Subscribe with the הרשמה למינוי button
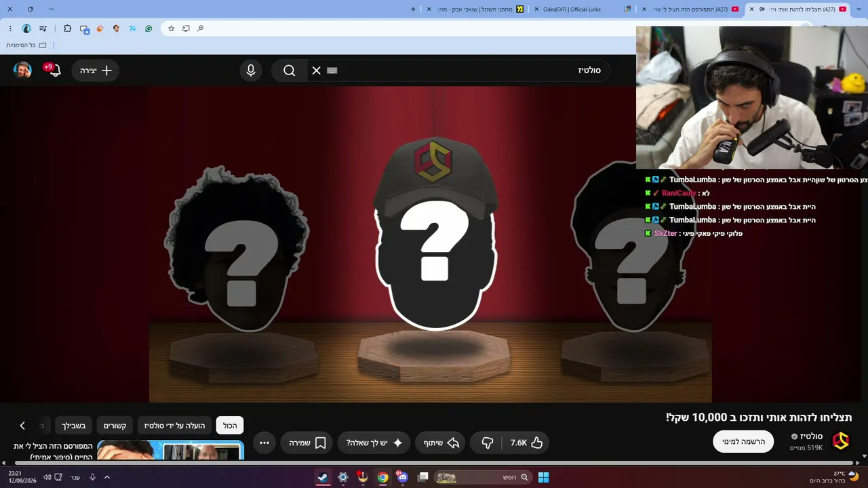 pos(743,441)
